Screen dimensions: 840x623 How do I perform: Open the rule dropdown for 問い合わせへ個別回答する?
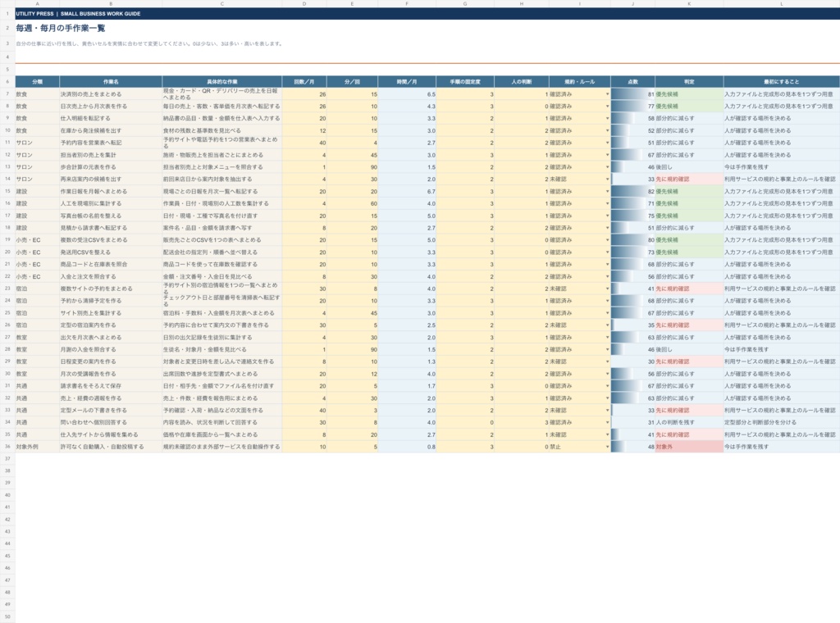(x=607, y=423)
